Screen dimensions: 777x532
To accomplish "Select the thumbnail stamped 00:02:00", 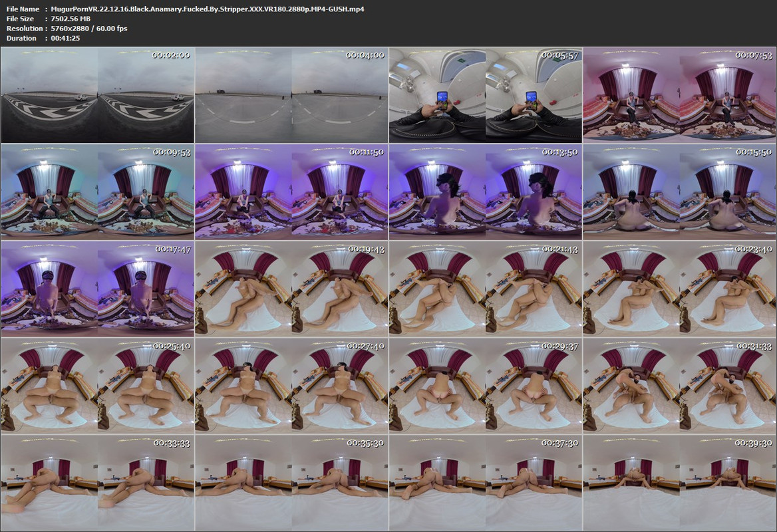I will point(98,95).
